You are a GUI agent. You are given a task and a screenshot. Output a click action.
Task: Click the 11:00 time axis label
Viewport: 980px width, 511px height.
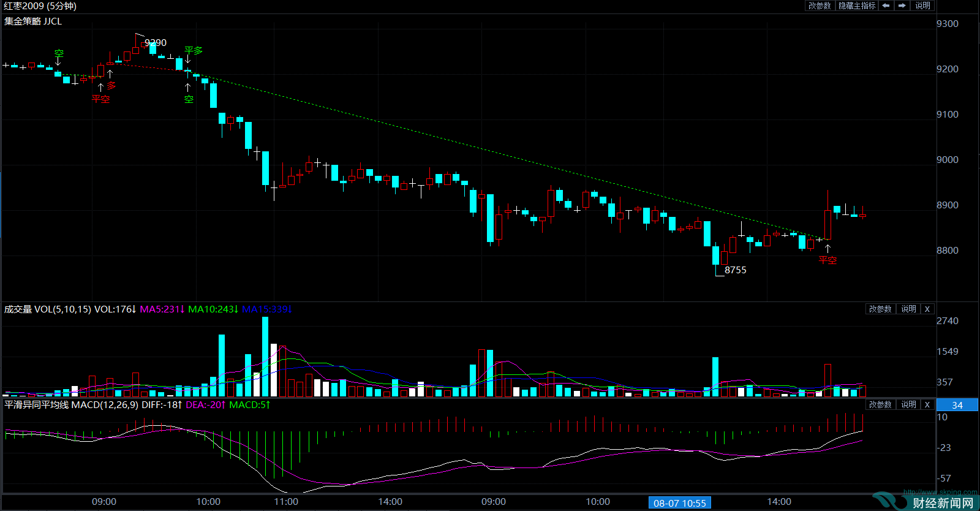point(286,501)
